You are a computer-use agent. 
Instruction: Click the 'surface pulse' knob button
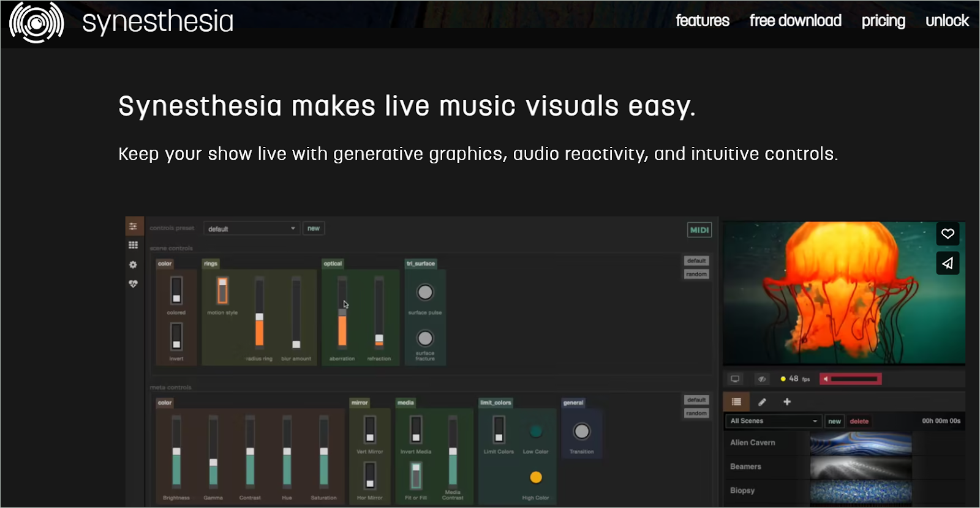425,292
